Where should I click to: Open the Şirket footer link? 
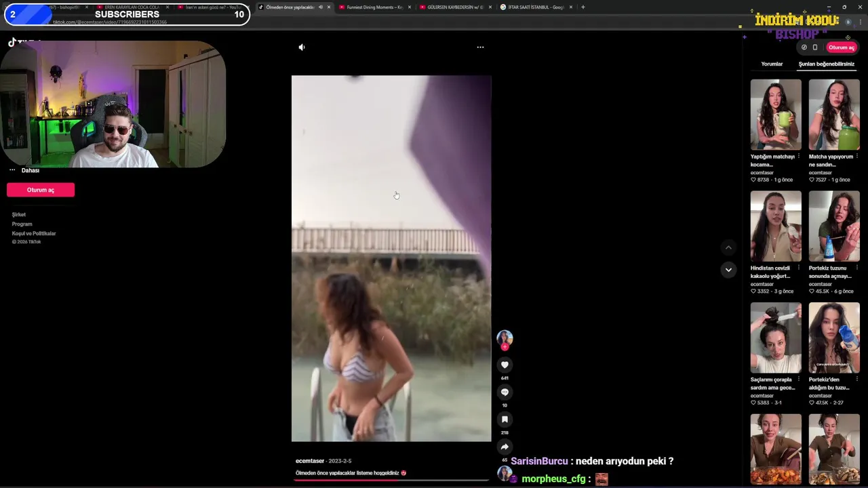(19, 214)
